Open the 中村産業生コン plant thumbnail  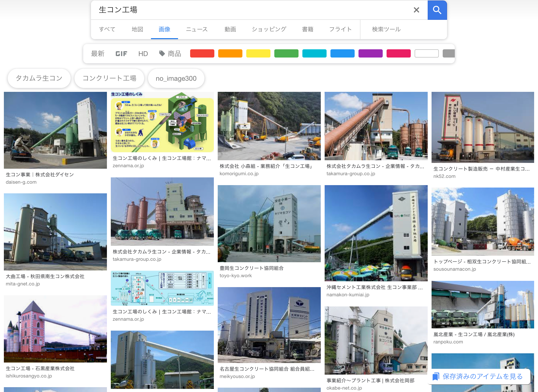coord(483,127)
